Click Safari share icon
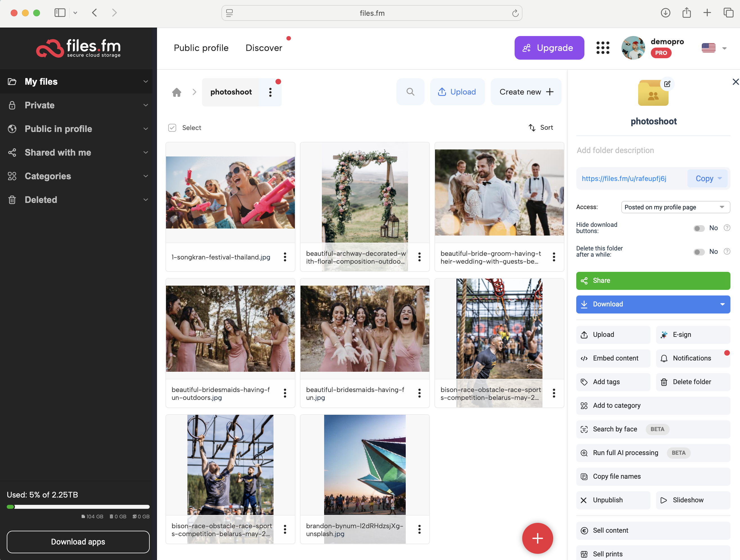This screenshot has width=740, height=560. [x=687, y=13]
